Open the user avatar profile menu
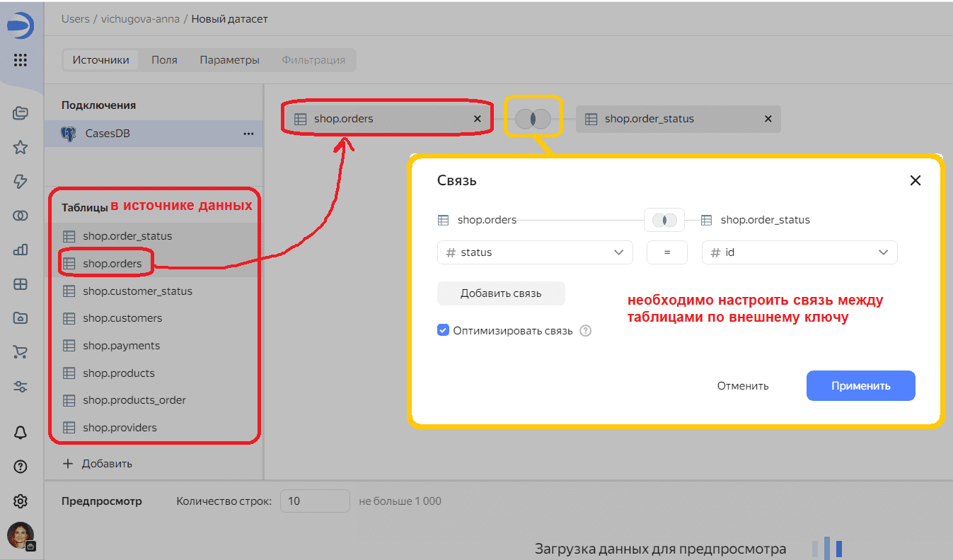953x560 pixels. [x=21, y=536]
